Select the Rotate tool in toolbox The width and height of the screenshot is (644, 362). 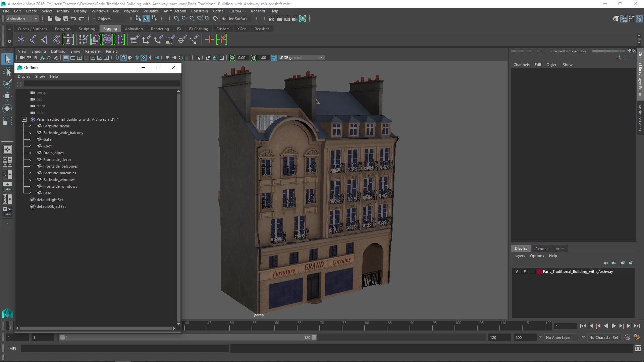click(x=7, y=109)
